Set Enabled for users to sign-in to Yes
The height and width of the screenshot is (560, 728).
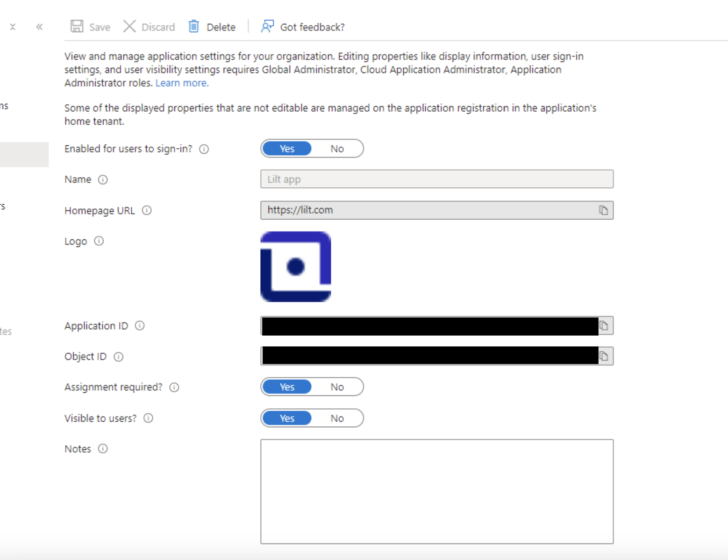287,149
